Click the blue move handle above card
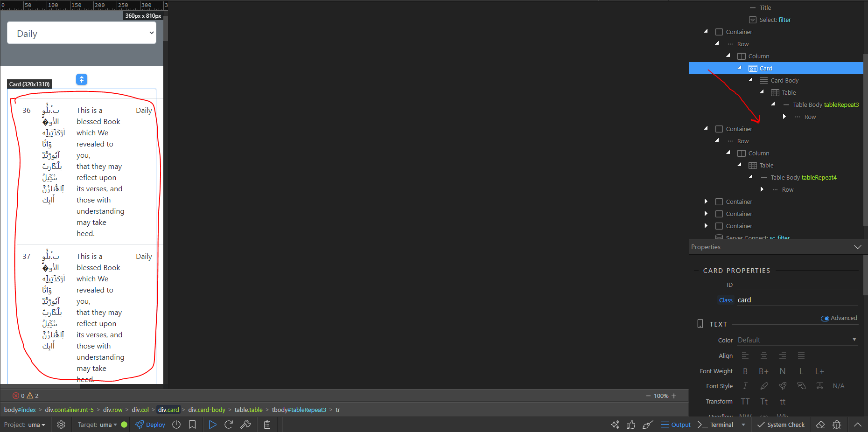This screenshot has height=432, width=868. point(82,79)
